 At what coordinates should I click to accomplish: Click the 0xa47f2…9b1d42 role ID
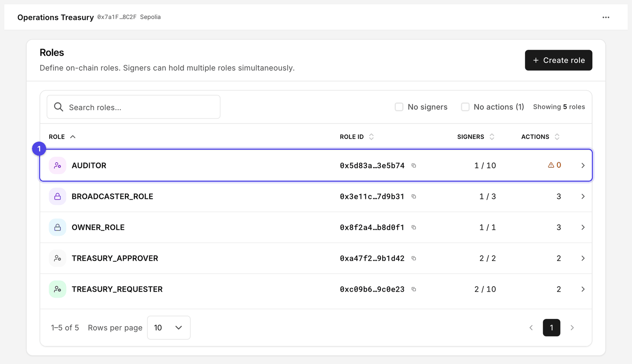click(x=372, y=258)
